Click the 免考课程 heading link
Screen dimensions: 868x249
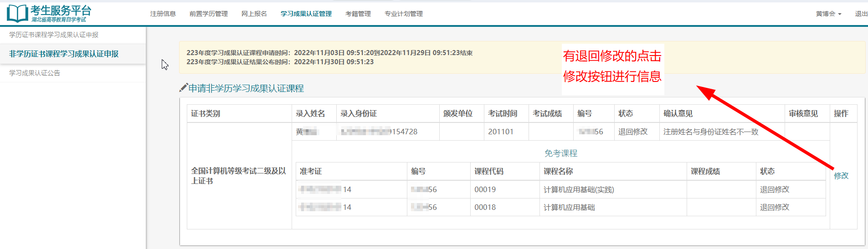[560, 153]
